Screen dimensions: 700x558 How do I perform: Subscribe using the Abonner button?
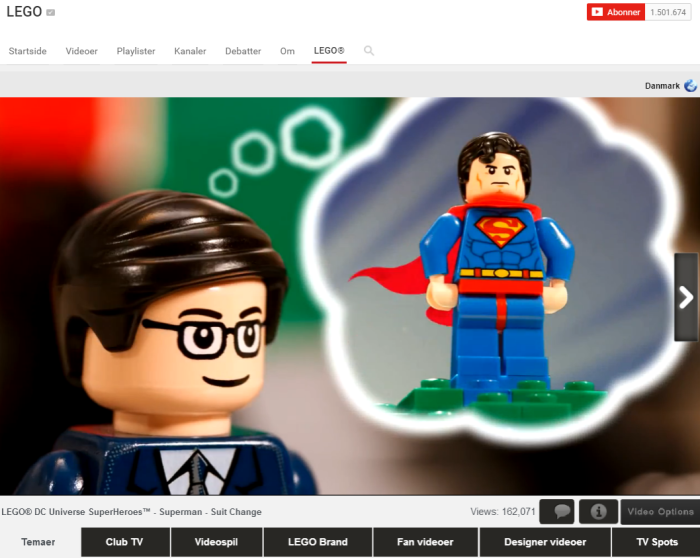point(616,12)
